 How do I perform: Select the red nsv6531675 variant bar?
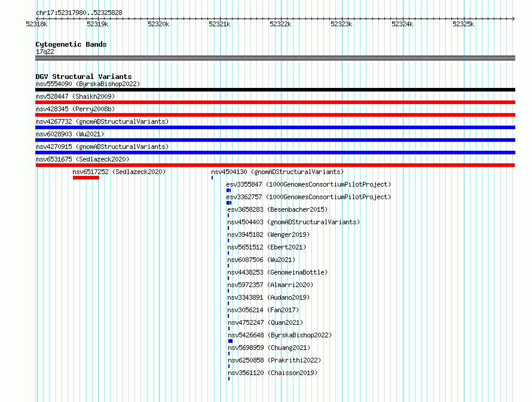[x=275, y=165]
